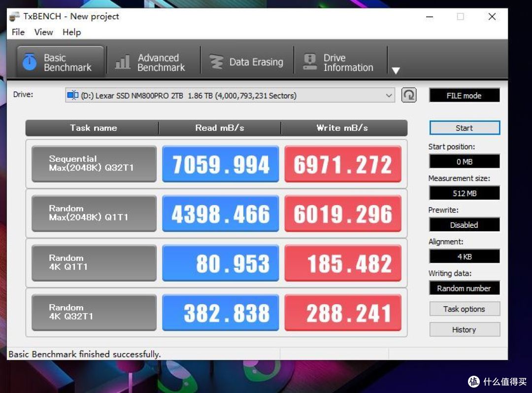Minimize the TxBENCH window
532x393 pixels.
click(x=430, y=17)
